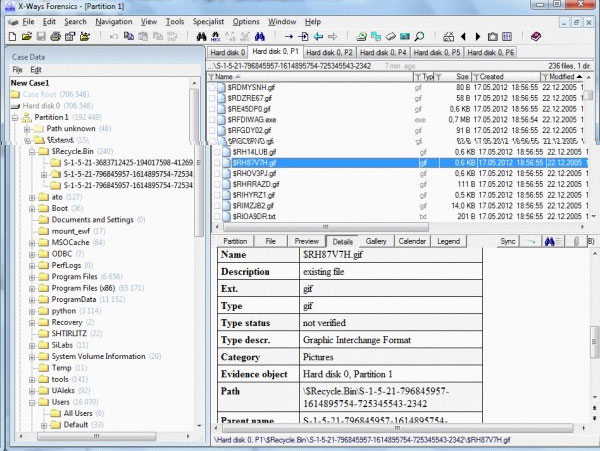Screen dimensions: 600x451
Task: Tick the checkbox for $RE45DP0.gif
Action: pyautogui.click(x=212, y=109)
